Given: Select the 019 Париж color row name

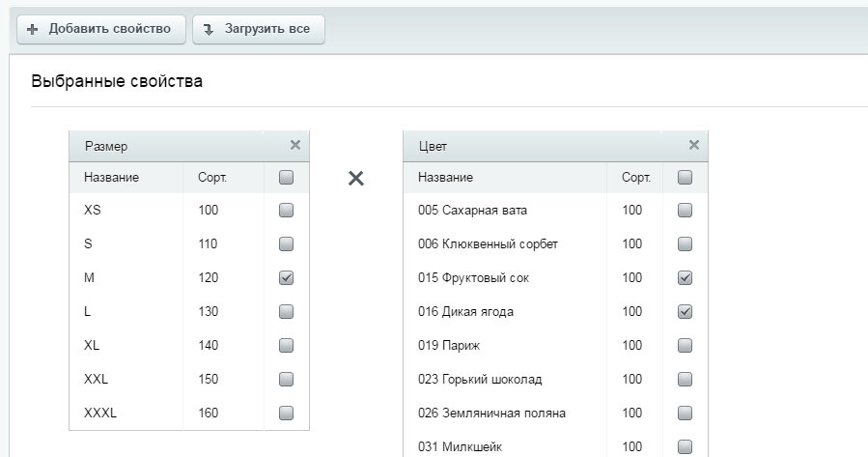Looking at the screenshot, I should point(449,346).
